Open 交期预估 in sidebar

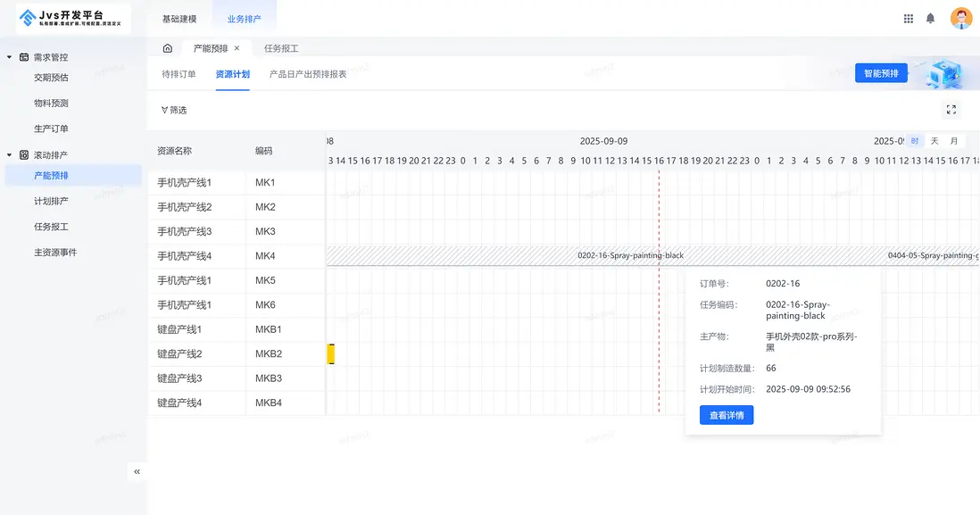51,78
